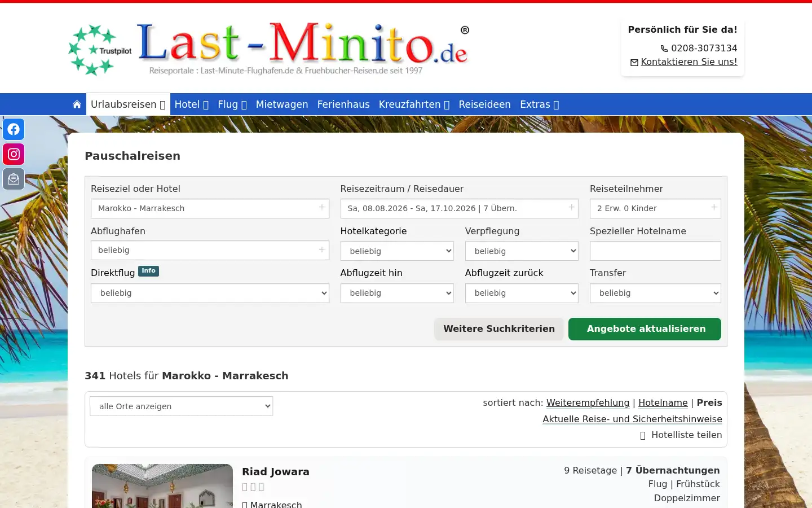Open the Transfer dropdown
This screenshot has width=812, height=508.
tap(655, 293)
